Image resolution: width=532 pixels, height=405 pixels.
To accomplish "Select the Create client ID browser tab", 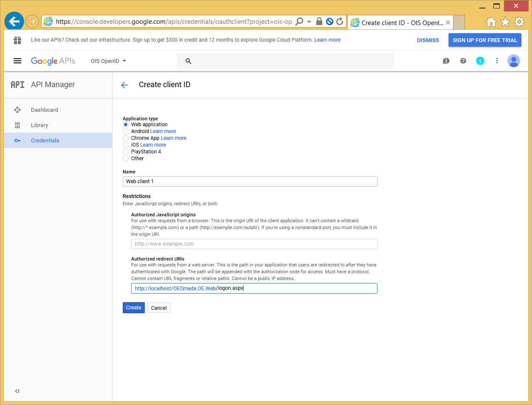I will tap(400, 23).
